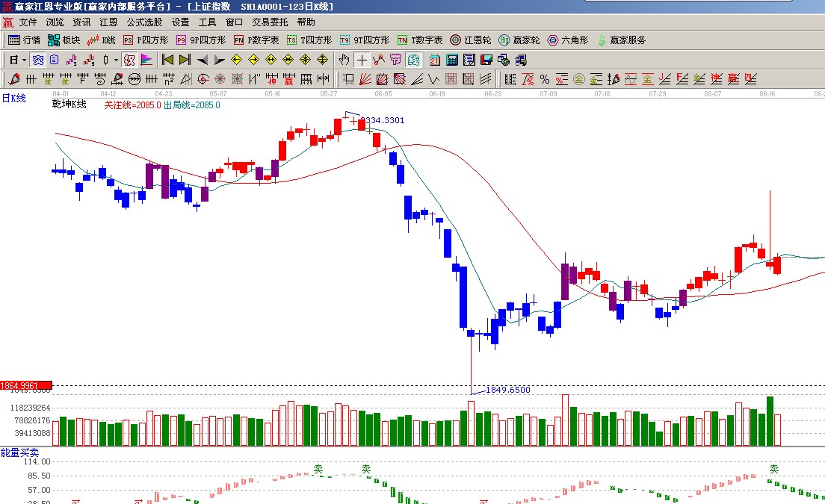Open the candlestick style dropdown arrow
The image size is (825, 504).
tap(115, 60)
